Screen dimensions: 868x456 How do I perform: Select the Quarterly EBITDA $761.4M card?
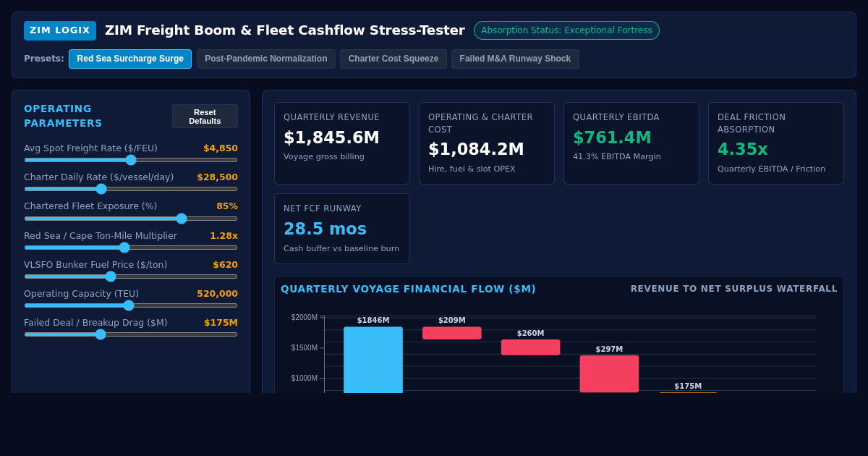[631, 143]
